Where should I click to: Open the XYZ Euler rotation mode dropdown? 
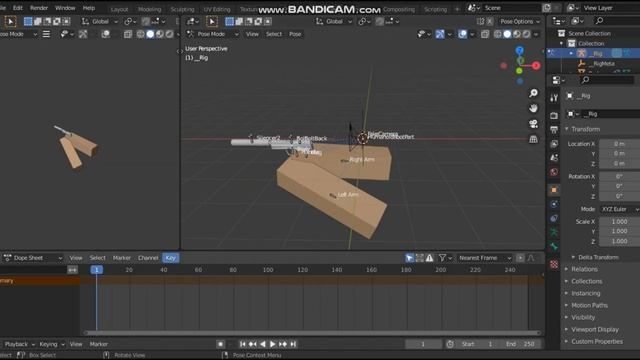coord(620,209)
